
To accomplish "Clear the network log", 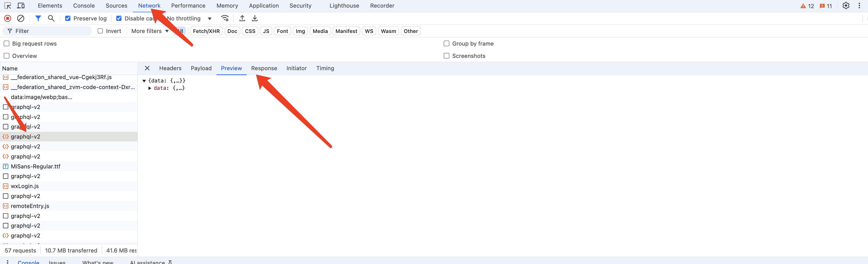I will coord(20,19).
